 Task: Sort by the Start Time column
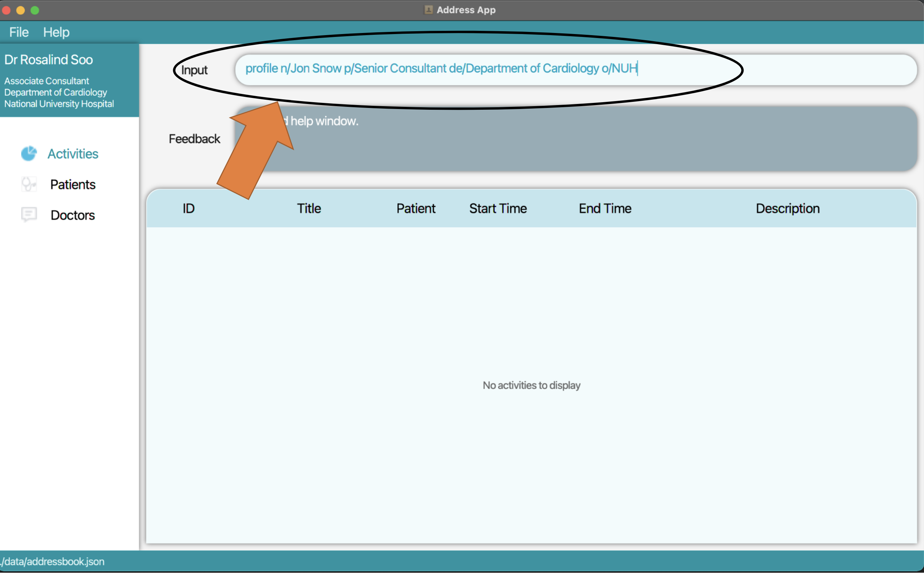coord(498,208)
